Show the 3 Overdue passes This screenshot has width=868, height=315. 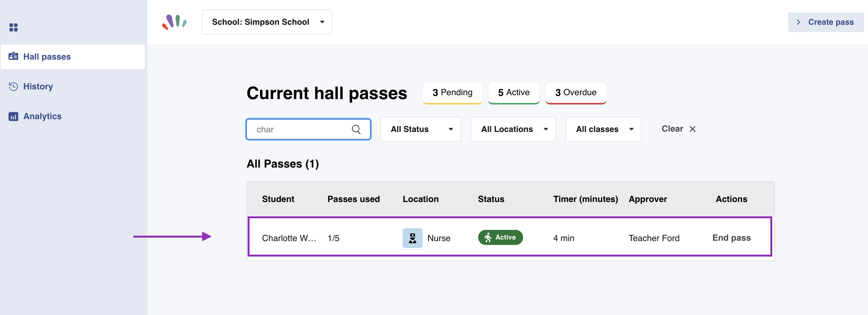576,93
